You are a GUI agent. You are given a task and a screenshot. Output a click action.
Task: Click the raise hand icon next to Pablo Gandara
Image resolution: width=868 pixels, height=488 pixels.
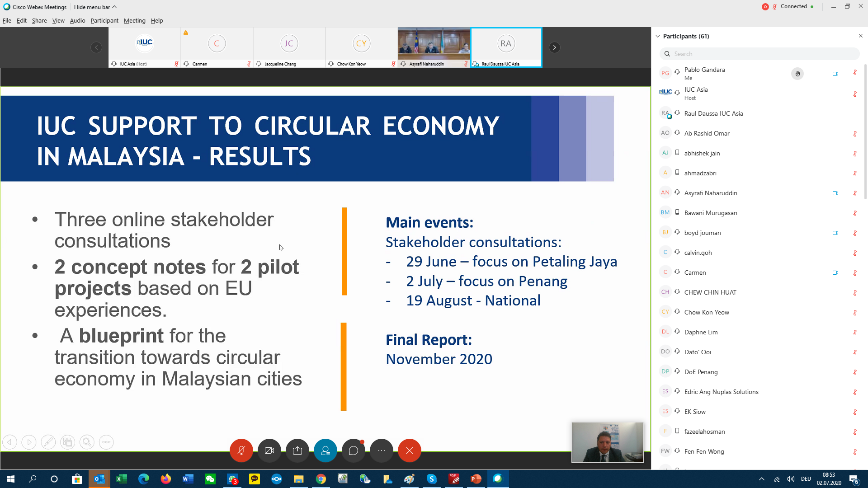pos(797,74)
